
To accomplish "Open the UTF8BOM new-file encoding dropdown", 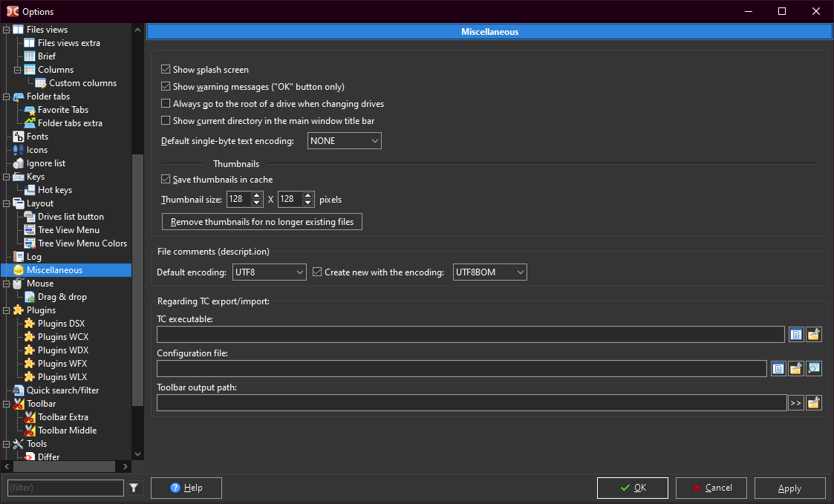I will 489,272.
